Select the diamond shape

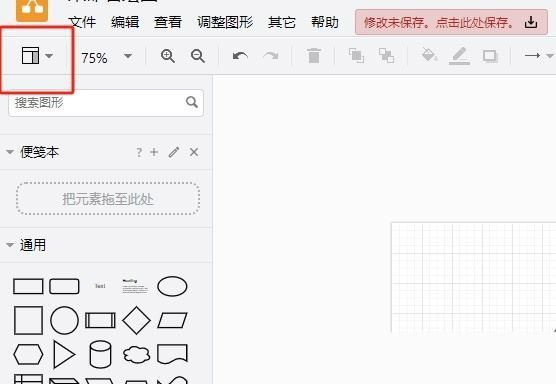pyautogui.click(x=137, y=321)
